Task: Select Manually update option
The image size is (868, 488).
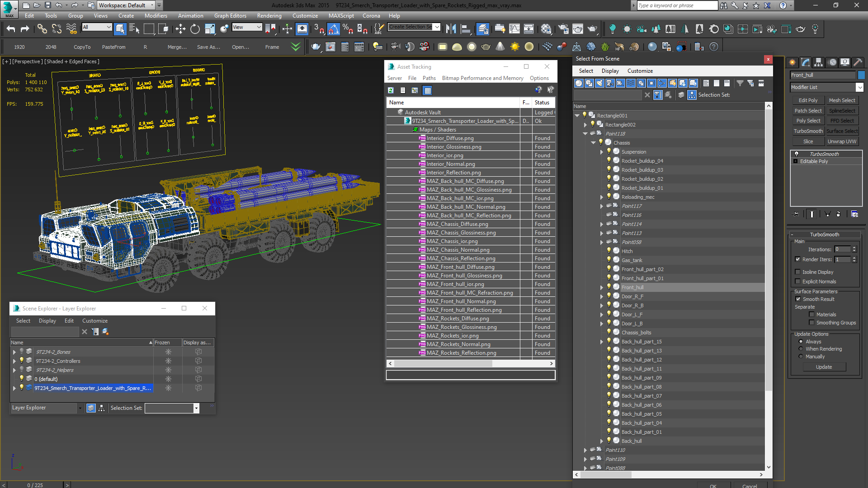Action: 801,357
